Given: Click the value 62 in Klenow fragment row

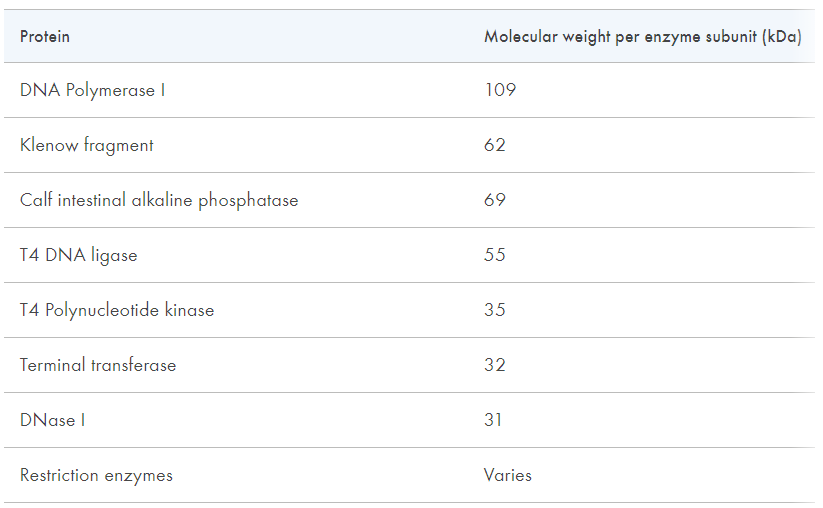Looking at the screenshot, I should pyautogui.click(x=494, y=145).
